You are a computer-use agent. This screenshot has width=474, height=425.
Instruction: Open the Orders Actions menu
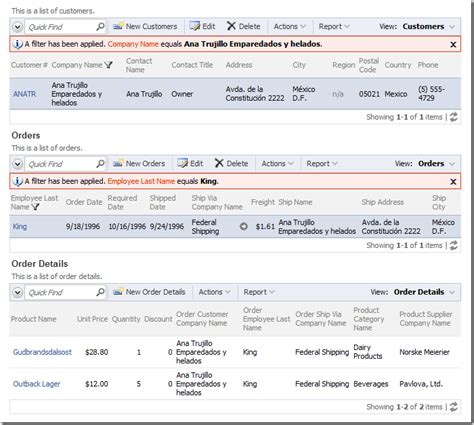(x=277, y=164)
